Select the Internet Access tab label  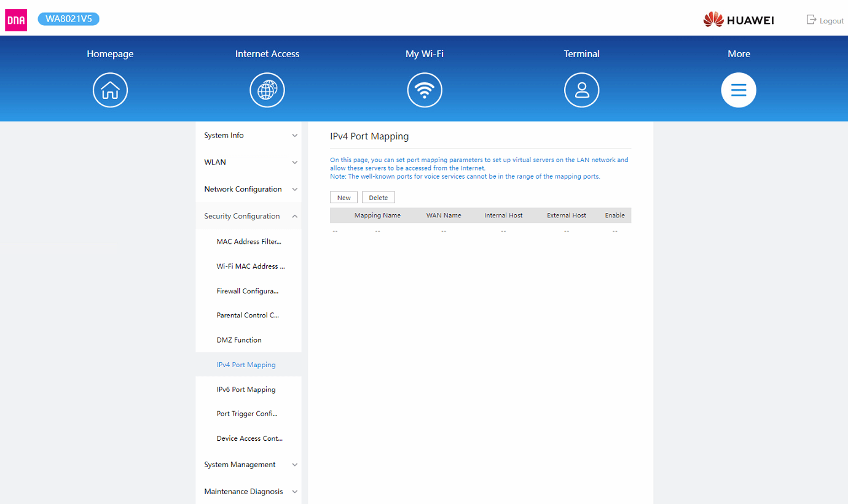point(267,54)
